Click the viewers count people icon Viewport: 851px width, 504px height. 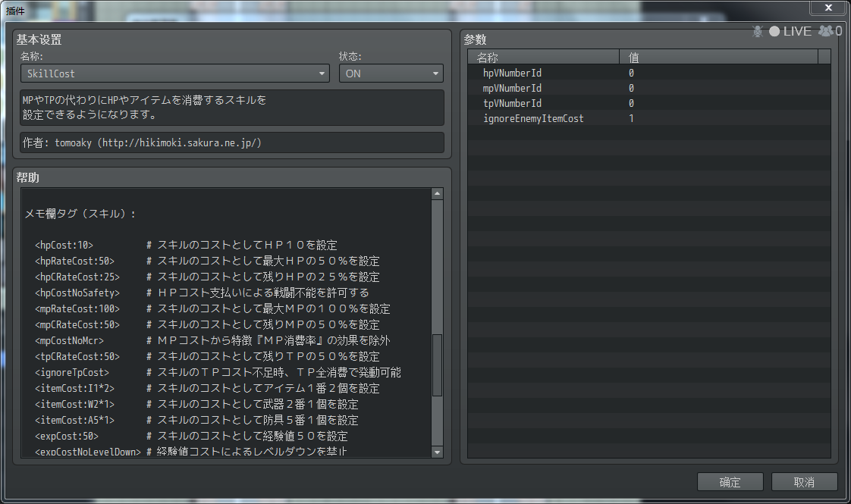826,31
